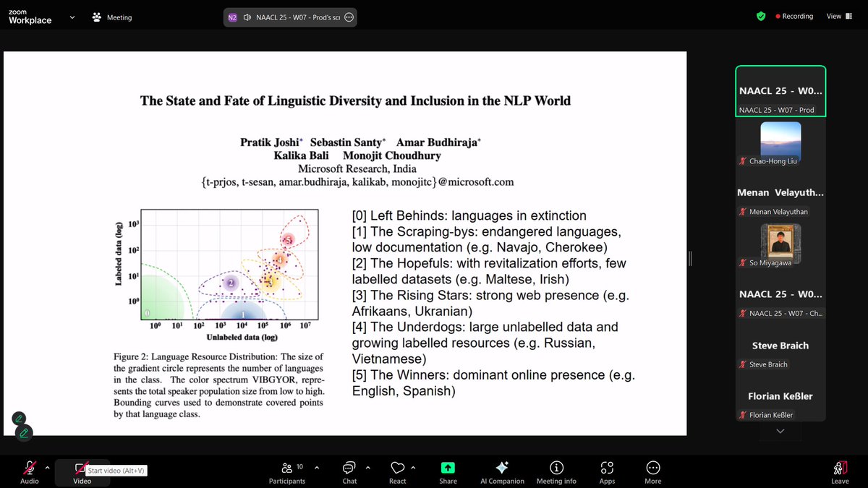The image size is (868, 488).
Task: Click the participant count number 10
Action: coord(299,466)
